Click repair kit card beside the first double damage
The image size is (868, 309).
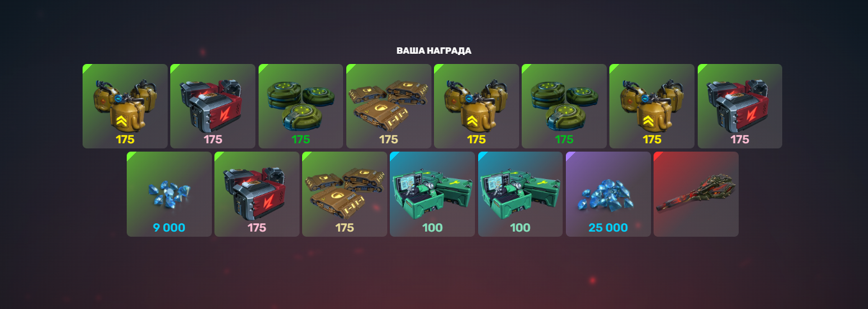pos(213,106)
